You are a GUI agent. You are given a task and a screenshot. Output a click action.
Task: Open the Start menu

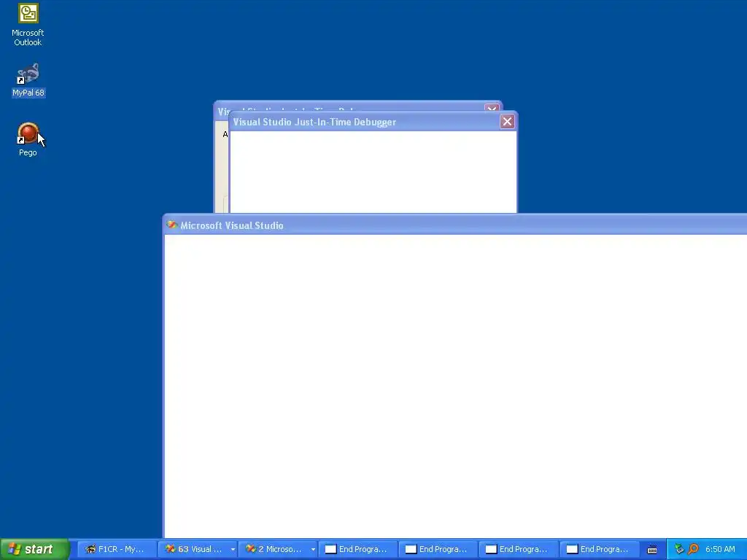[35, 549]
